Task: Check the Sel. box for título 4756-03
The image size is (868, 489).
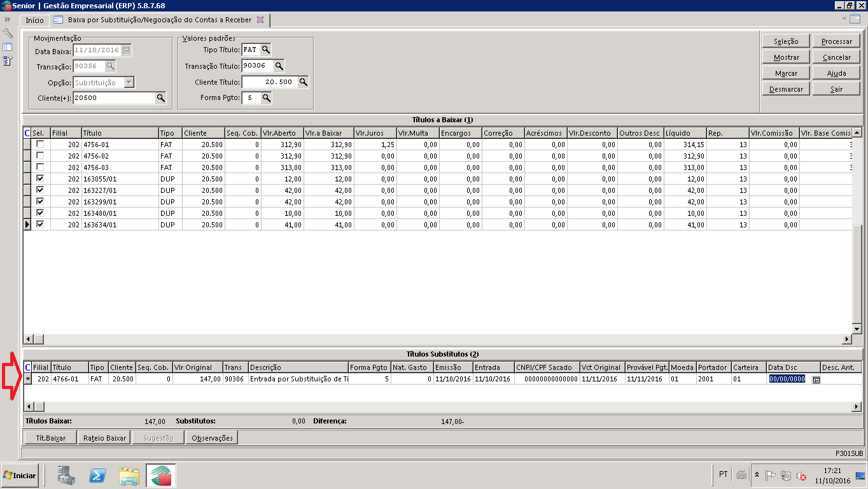Action: (x=41, y=167)
